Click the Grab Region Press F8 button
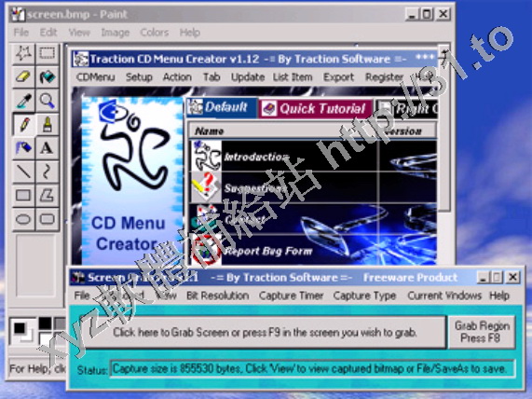 [x=482, y=332]
